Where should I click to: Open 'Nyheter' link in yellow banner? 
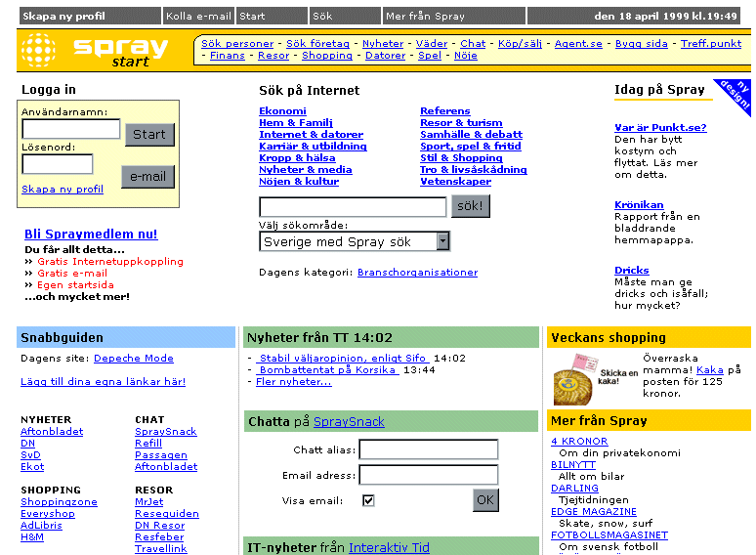383,44
